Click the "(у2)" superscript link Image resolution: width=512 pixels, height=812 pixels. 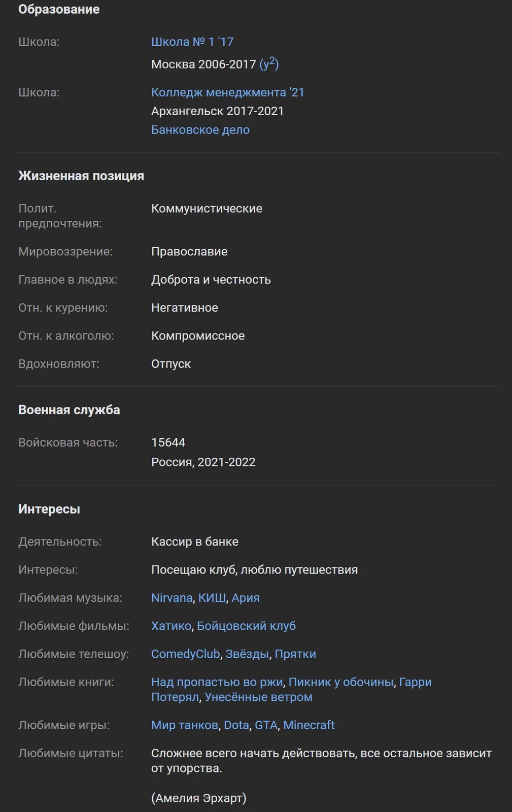click(271, 63)
